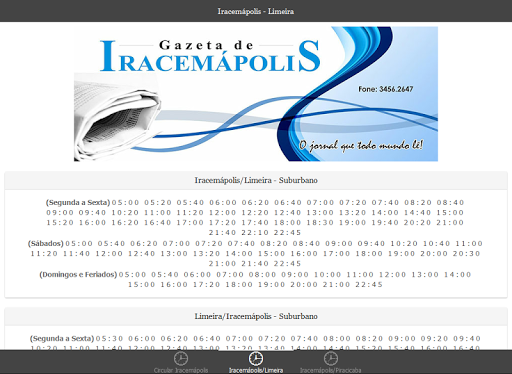This screenshot has width=512, height=374.
Task: Tap the Iracemápolis/Piracicaba clock icon
Action: pyautogui.click(x=331, y=359)
